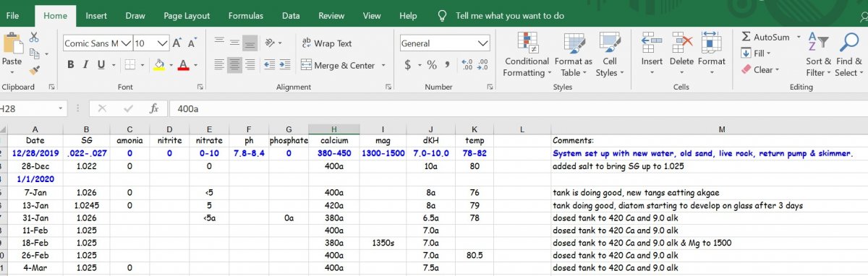The height and width of the screenshot is (276, 868).
Task: Open the Fill down menu
Action: pyautogui.click(x=757, y=53)
